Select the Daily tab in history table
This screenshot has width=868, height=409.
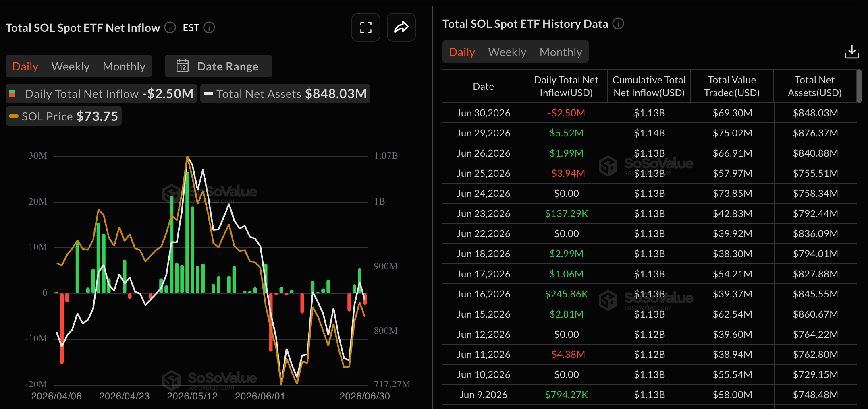[x=462, y=52]
